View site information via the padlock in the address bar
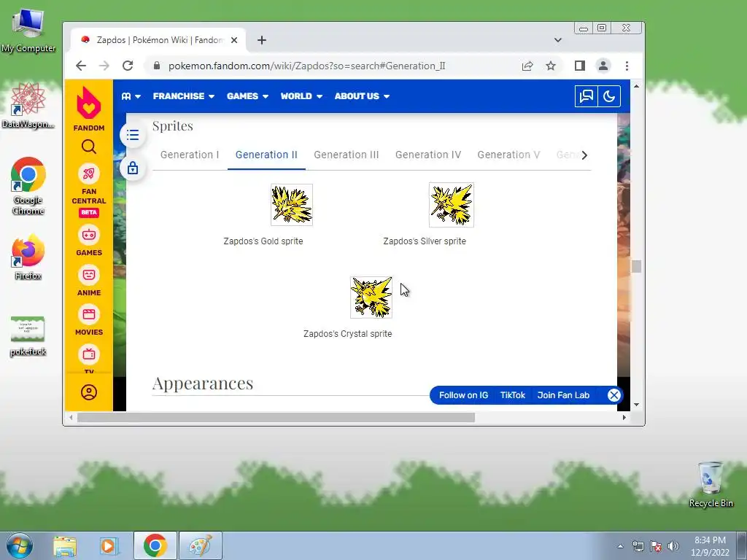The width and height of the screenshot is (747, 560). pyautogui.click(x=157, y=66)
